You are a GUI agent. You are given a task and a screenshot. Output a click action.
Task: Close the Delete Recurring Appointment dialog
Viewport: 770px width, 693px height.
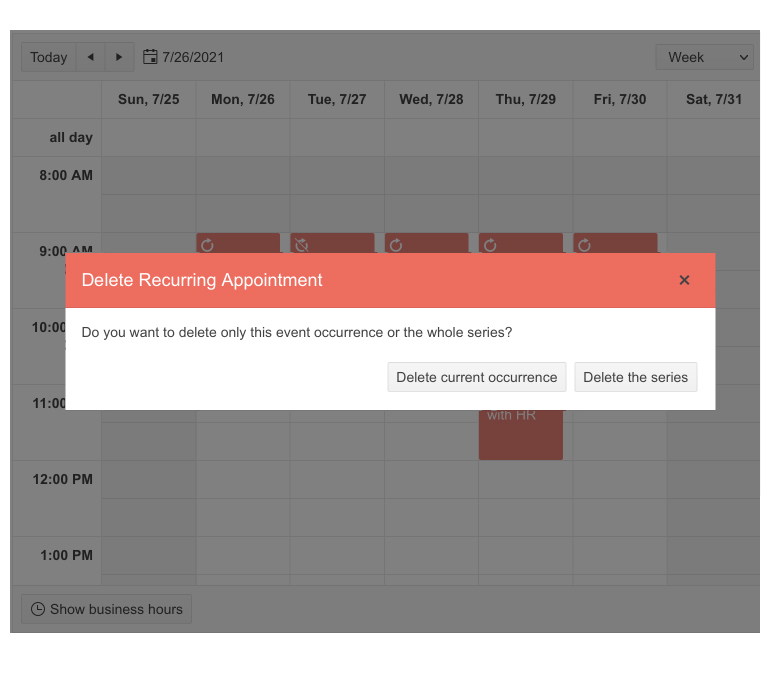coord(684,280)
